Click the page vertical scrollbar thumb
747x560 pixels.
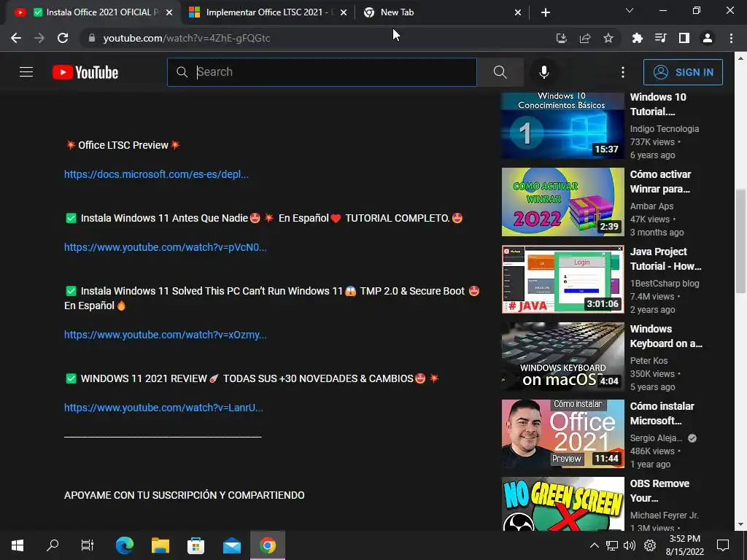[740, 241]
